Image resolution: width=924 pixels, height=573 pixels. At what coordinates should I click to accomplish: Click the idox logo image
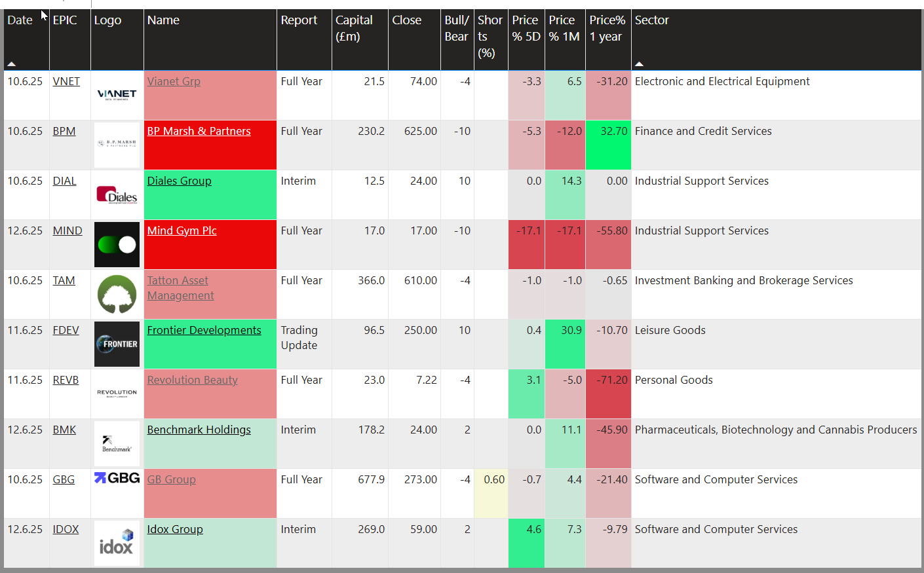point(117,543)
